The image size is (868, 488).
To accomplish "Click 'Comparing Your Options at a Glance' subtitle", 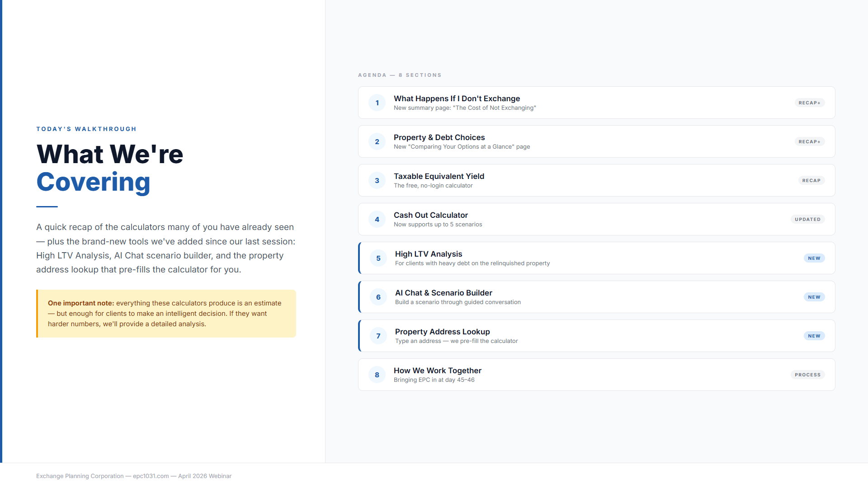I will point(462,147).
